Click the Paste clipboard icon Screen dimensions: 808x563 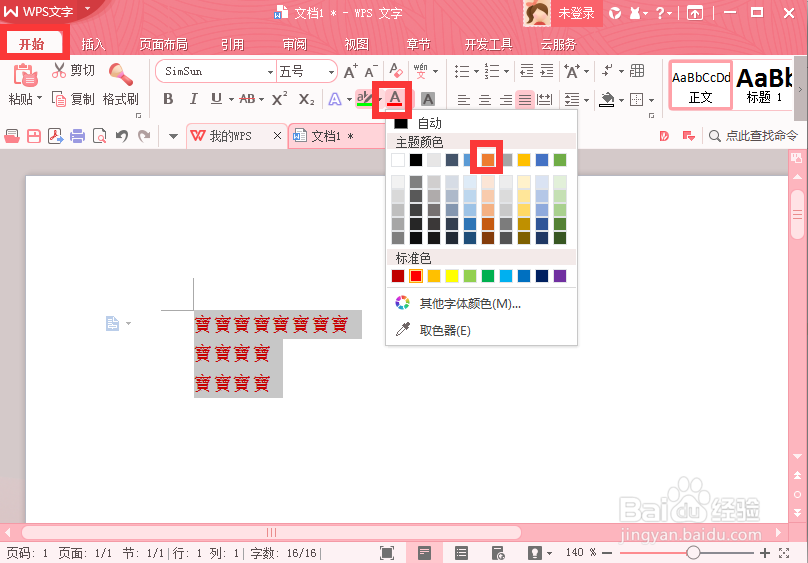point(24,74)
